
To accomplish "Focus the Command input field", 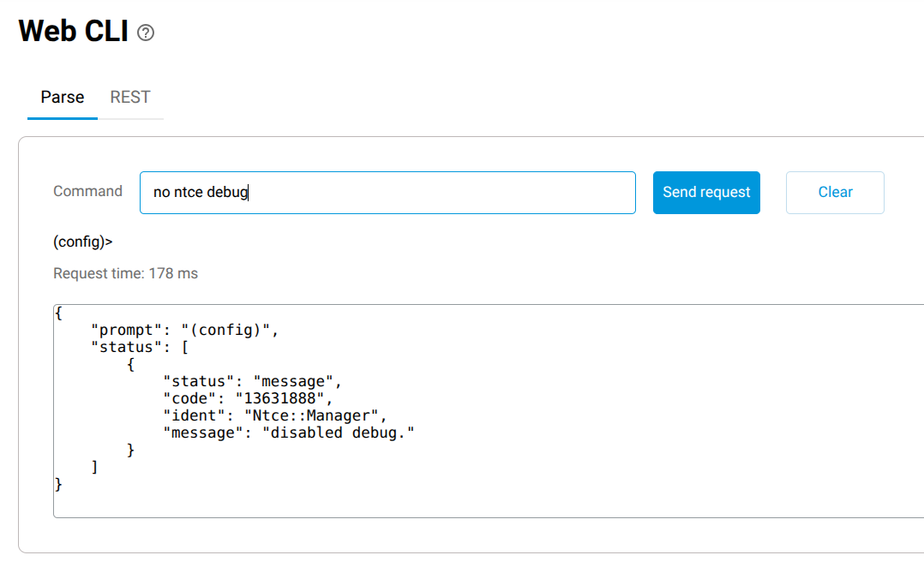I will pyautogui.click(x=387, y=193).
